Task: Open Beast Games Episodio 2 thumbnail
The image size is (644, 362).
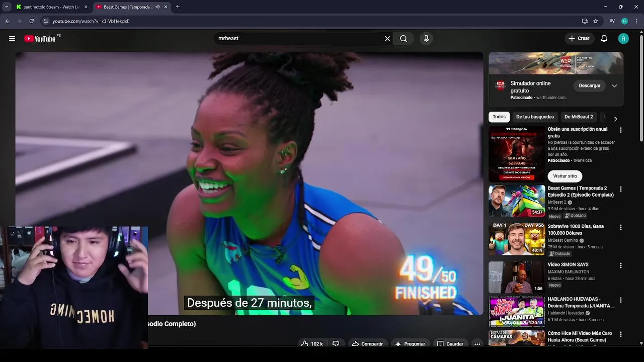Action: [x=517, y=201]
